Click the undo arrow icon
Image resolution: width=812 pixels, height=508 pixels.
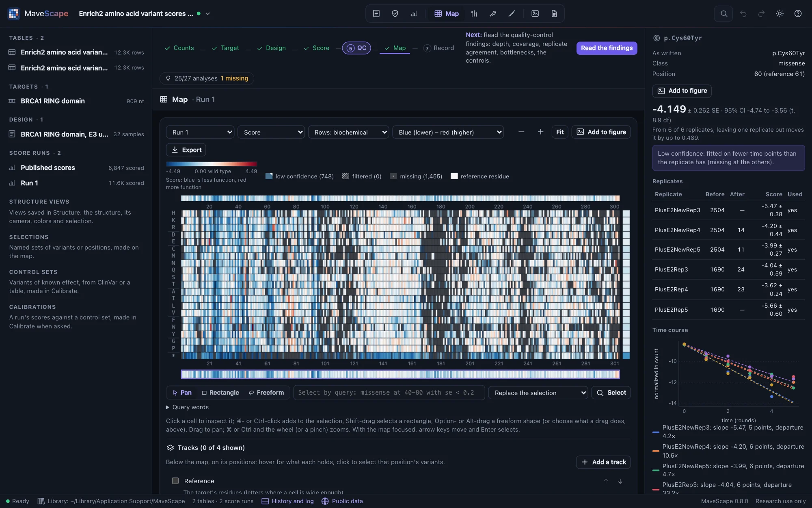743,13
